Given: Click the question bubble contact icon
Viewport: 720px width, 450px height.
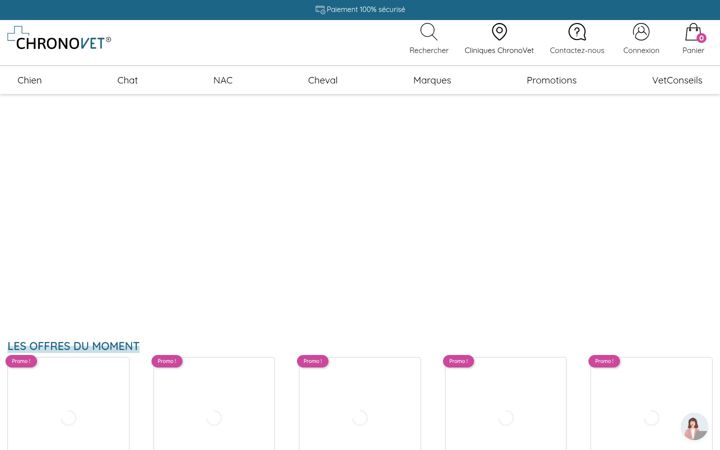Looking at the screenshot, I should (577, 32).
